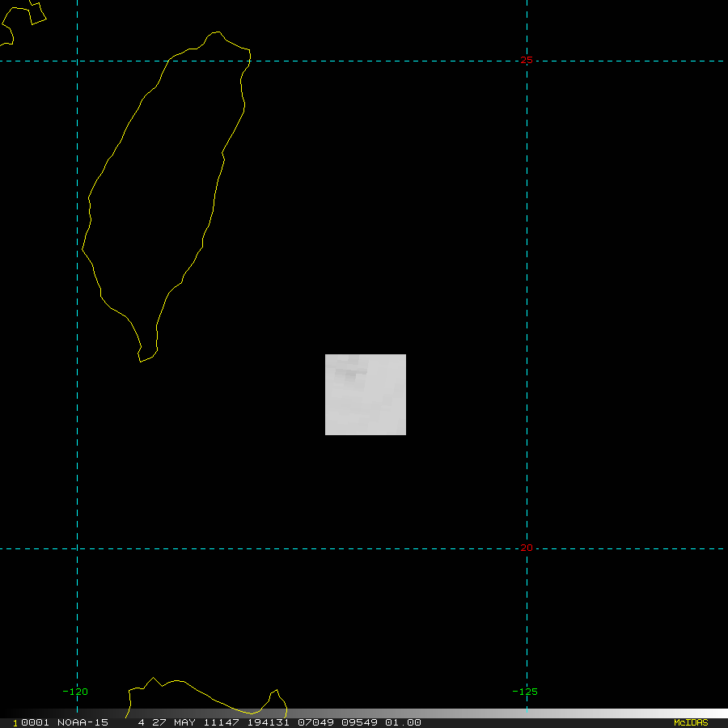Click the yellow McIDAS label
The width and height of the screenshot is (728, 728).
tap(691, 722)
